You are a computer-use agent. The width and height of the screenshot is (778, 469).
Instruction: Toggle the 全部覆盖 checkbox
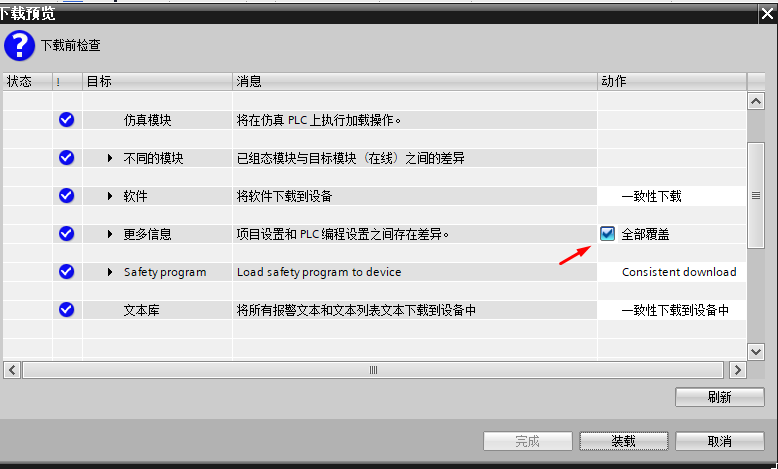pos(608,234)
